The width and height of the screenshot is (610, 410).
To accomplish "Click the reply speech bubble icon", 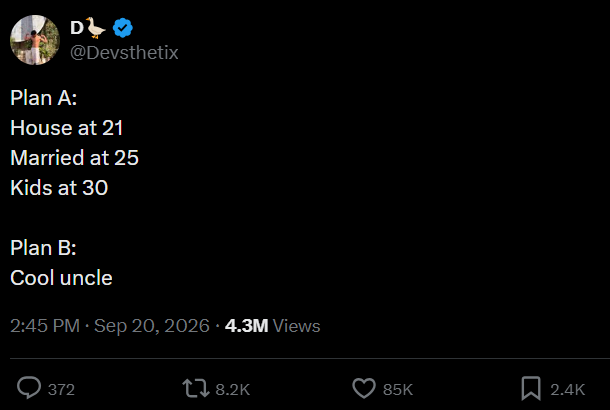I will 29,388.
